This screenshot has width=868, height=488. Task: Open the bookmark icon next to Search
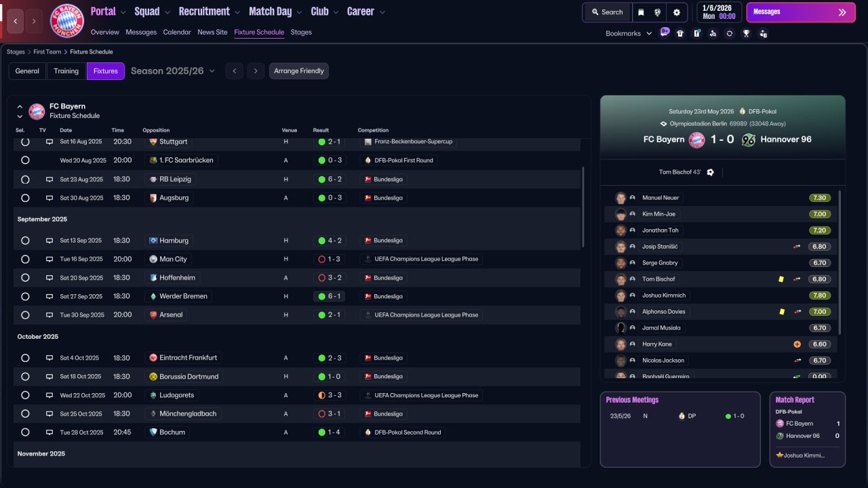point(642,12)
